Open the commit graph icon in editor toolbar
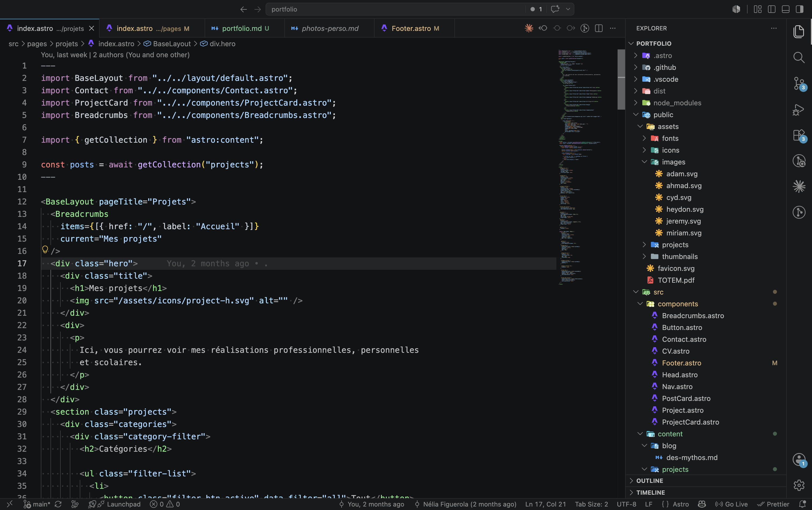Image resolution: width=812 pixels, height=510 pixels. pos(585,28)
